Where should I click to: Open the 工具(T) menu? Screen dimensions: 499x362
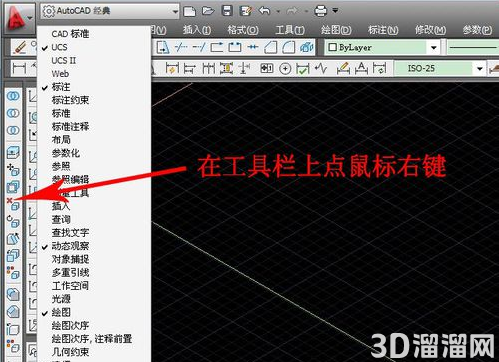290,30
